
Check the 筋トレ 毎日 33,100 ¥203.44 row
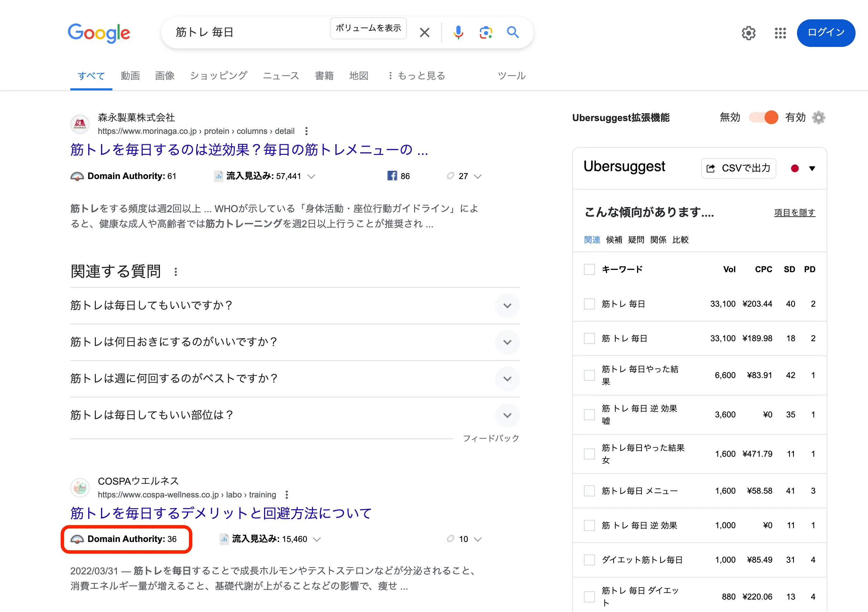pos(589,304)
